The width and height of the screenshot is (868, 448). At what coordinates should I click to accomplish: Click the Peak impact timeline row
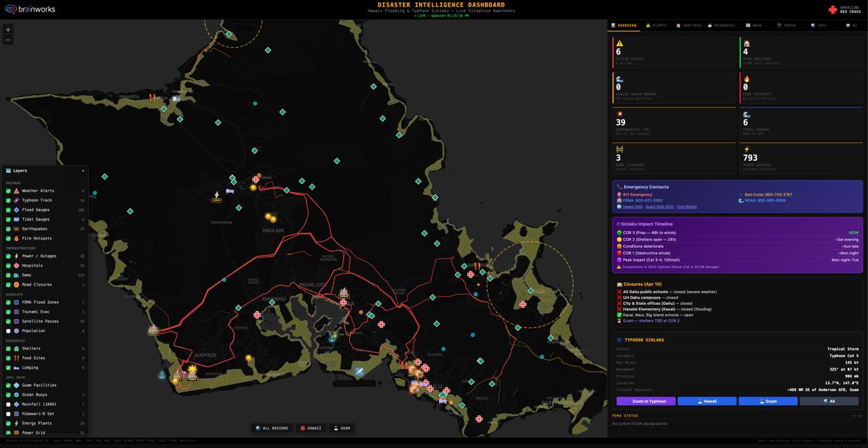(737, 260)
